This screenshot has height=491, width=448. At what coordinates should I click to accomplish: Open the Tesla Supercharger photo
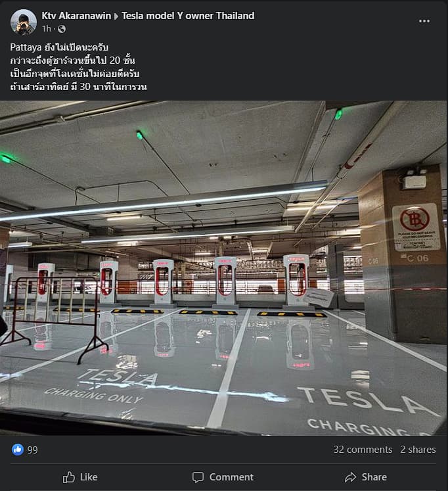pyautogui.click(x=224, y=268)
